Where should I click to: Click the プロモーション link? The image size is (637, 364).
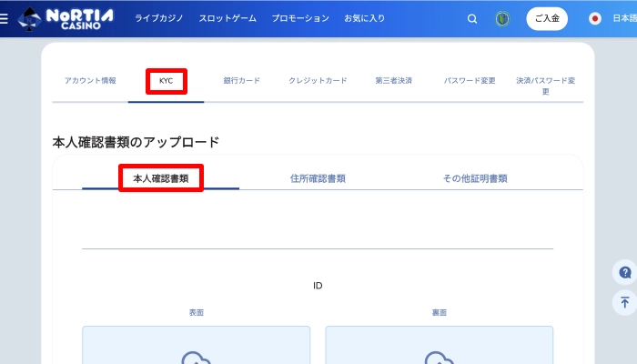coord(300,18)
